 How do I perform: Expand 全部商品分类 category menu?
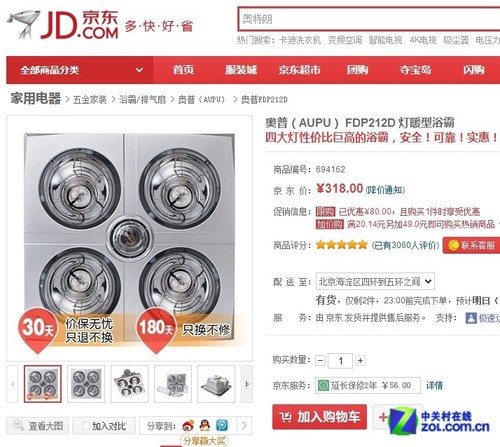click(80, 70)
